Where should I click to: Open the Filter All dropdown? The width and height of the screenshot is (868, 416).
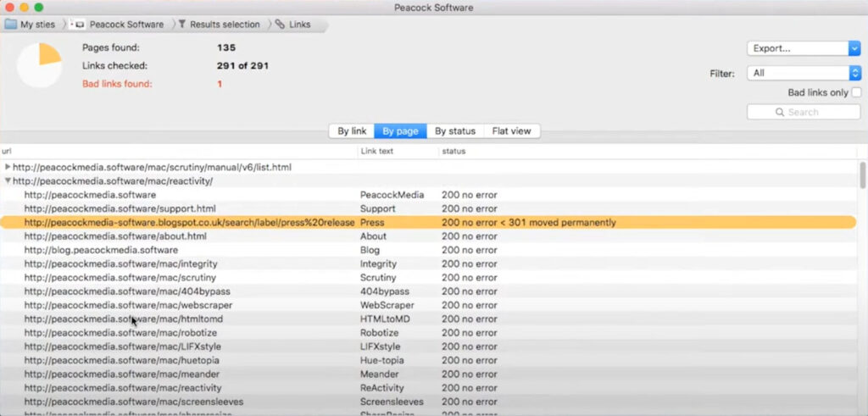pos(804,73)
